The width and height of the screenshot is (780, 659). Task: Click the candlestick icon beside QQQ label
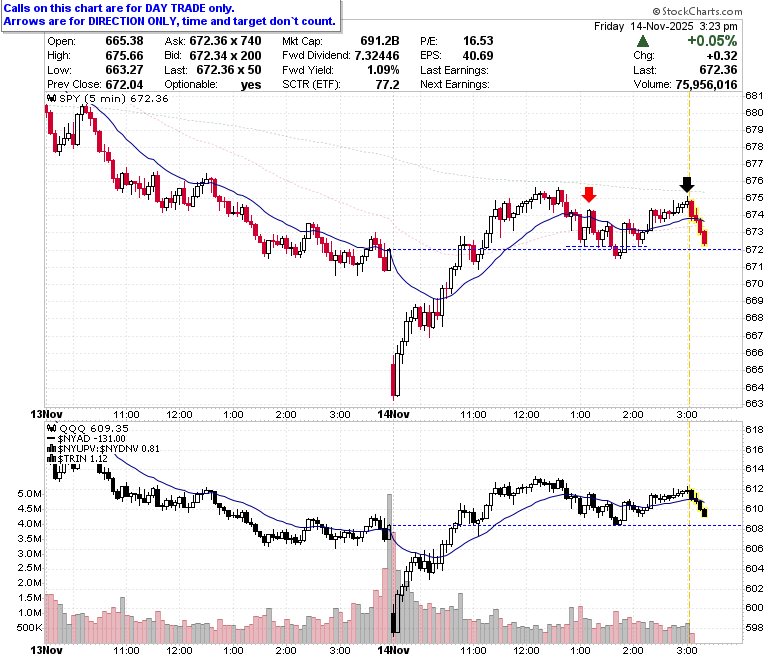pyautogui.click(x=52, y=428)
